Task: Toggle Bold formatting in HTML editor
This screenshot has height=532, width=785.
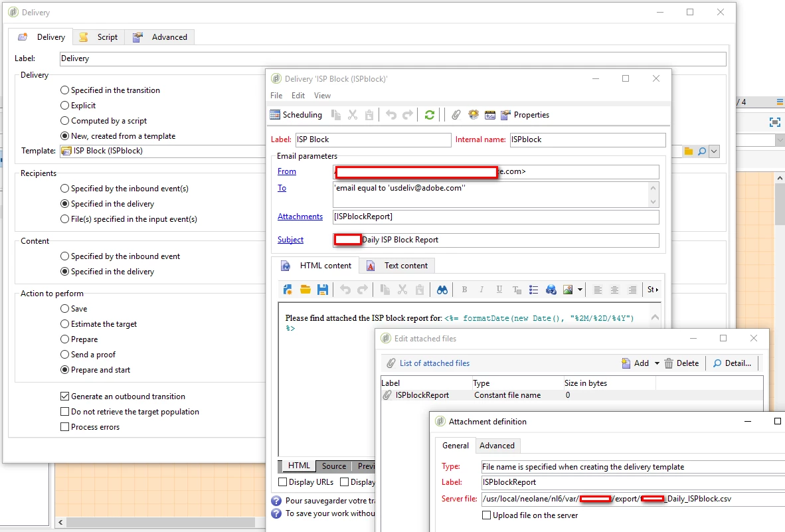Action: click(x=465, y=290)
